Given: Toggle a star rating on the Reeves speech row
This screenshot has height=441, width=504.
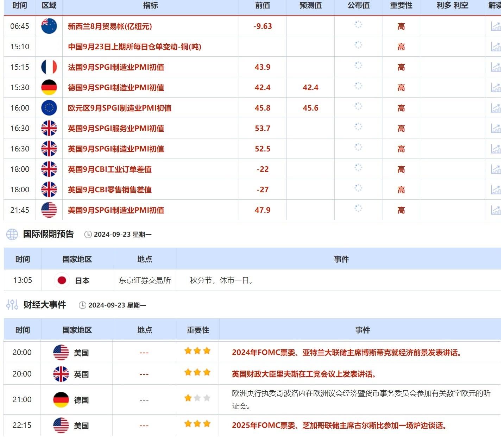Looking at the screenshot, I should click(x=197, y=373).
